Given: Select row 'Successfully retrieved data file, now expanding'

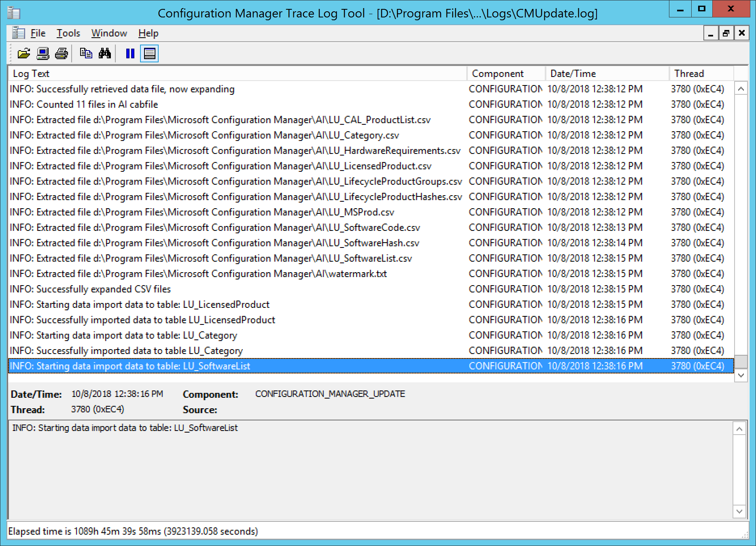Looking at the screenshot, I should tap(371, 89).
